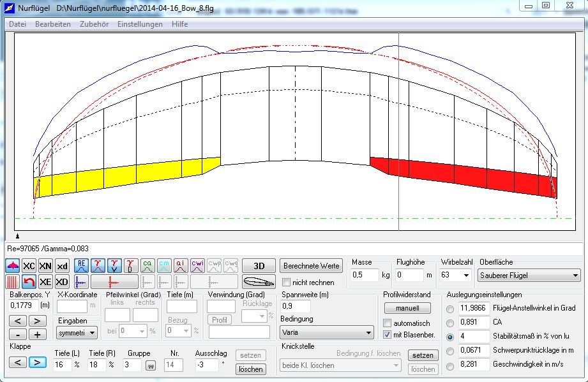This screenshot has height=382, width=588.
Task: Uncheck the 'mit Blasenber.' checkbox
Action: tap(387, 335)
